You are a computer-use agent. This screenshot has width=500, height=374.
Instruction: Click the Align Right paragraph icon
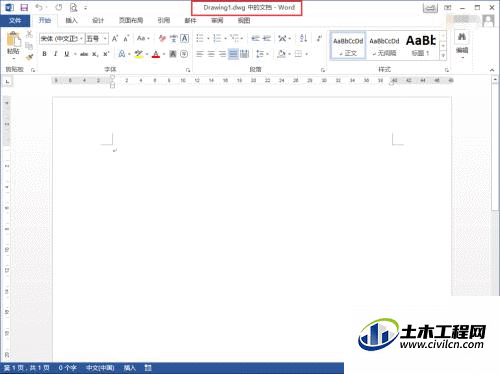(x=222, y=54)
